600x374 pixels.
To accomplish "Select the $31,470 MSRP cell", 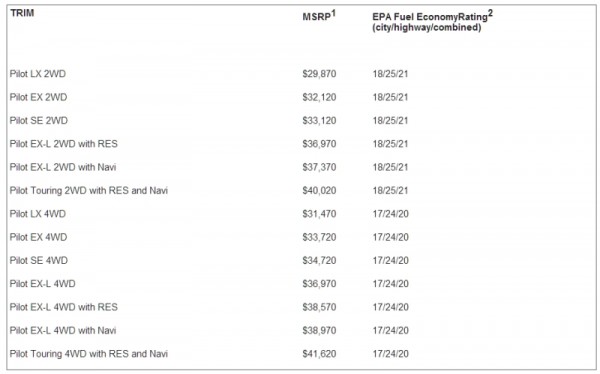I will (x=319, y=214).
